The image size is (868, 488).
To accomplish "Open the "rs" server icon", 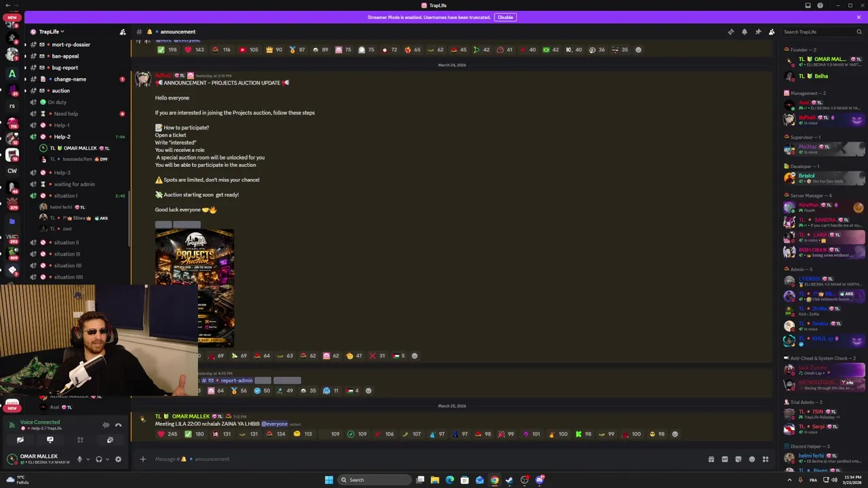I will [x=12, y=106].
